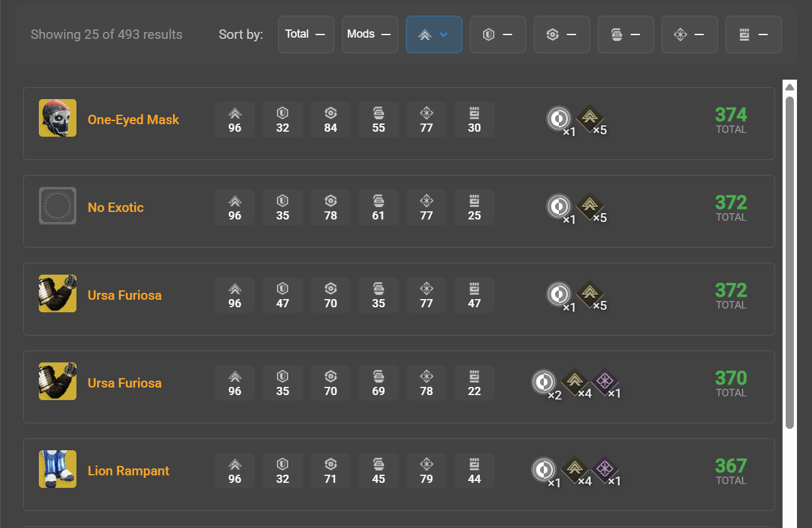Click the purple mod icon on Lion Rampant
This screenshot has height=528, width=812.
click(605, 469)
